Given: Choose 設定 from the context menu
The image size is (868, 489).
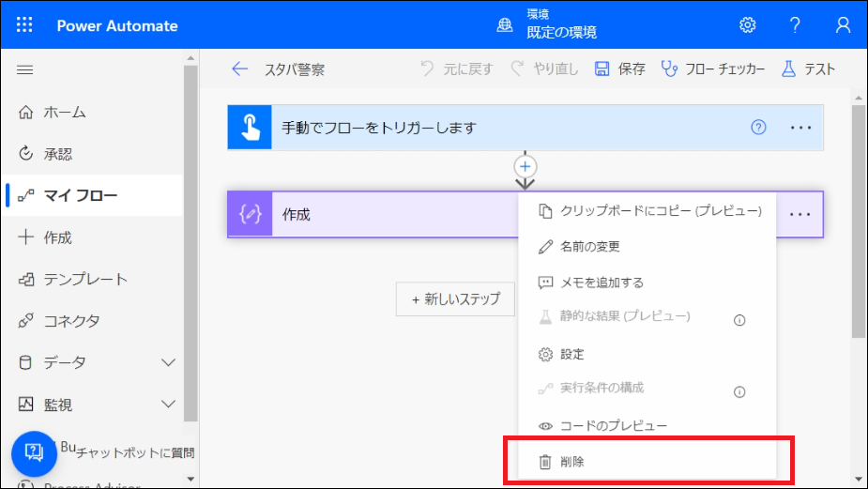Looking at the screenshot, I should pyautogui.click(x=647, y=354).
